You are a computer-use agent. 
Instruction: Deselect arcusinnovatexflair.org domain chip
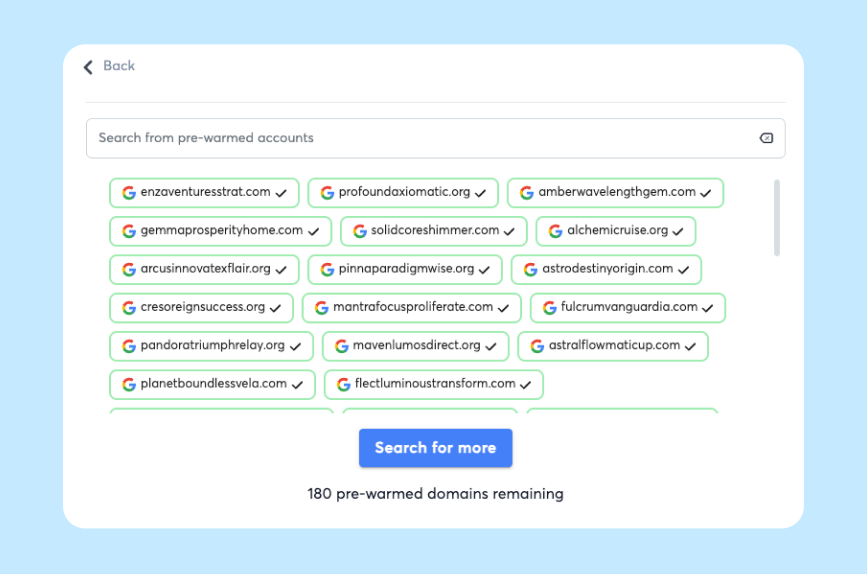pyautogui.click(x=204, y=269)
